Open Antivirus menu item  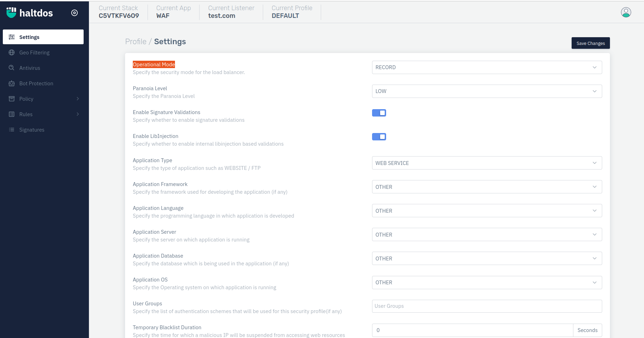pyautogui.click(x=43, y=68)
